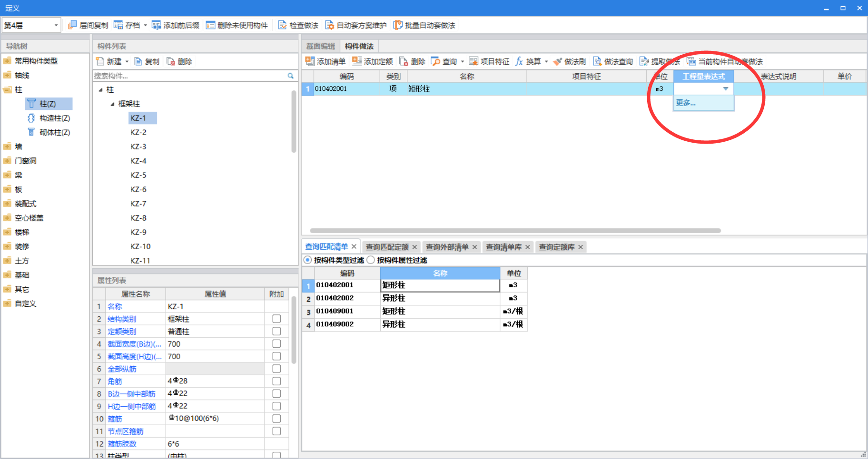Click the 添加清单 icon

click(310, 61)
